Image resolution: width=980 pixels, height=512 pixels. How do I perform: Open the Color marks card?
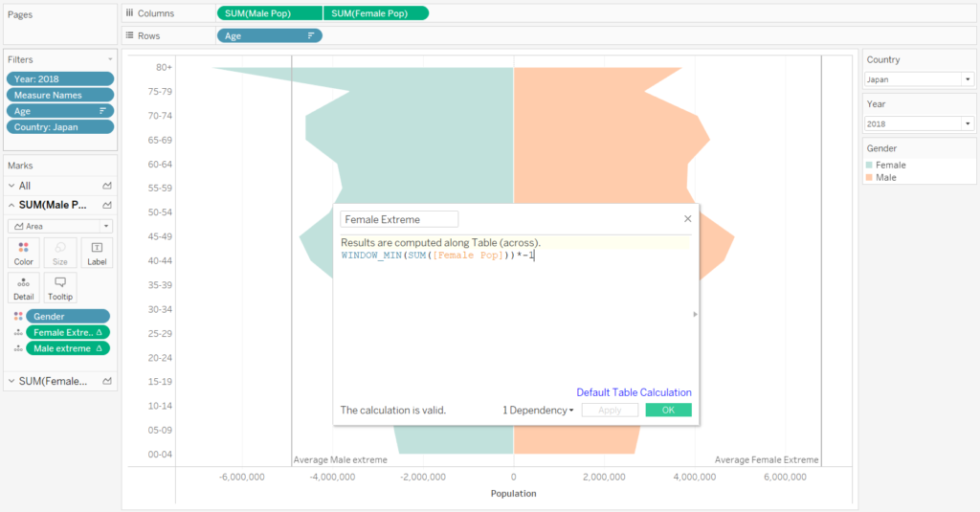point(24,252)
